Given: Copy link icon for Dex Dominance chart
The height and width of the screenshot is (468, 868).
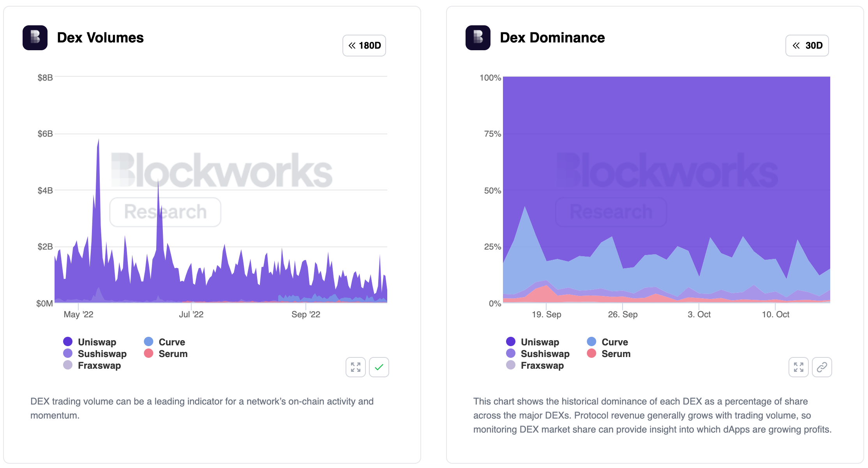Looking at the screenshot, I should [822, 367].
